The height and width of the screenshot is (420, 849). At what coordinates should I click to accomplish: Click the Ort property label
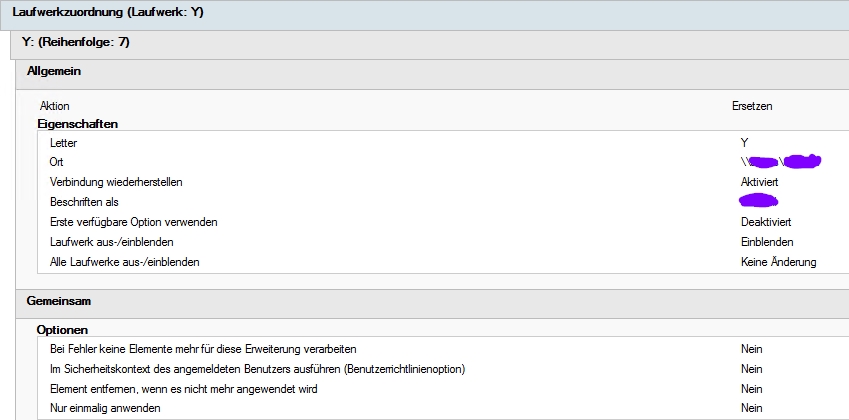56,162
